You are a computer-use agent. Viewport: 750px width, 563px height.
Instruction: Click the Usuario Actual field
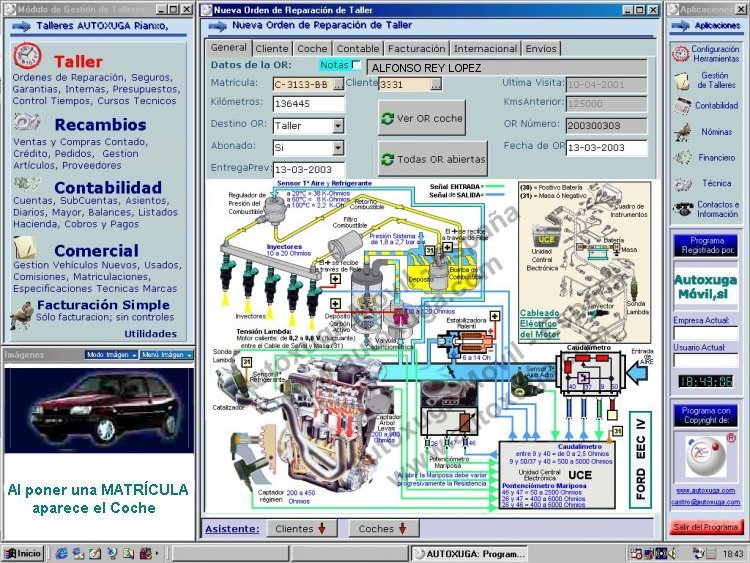[x=706, y=360]
